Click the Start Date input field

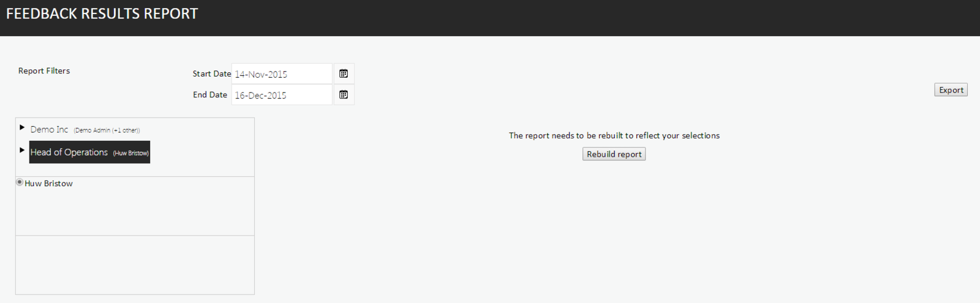pyautogui.click(x=281, y=74)
